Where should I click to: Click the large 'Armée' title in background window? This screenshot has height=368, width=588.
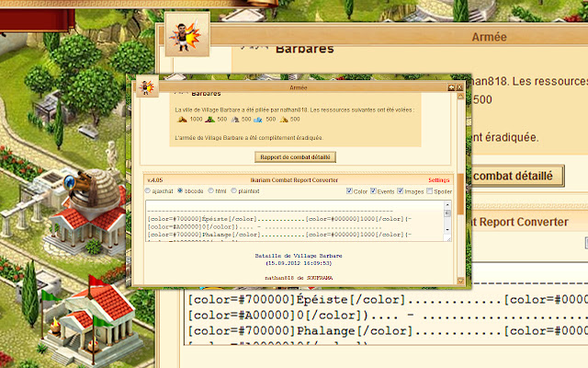pos(489,37)
